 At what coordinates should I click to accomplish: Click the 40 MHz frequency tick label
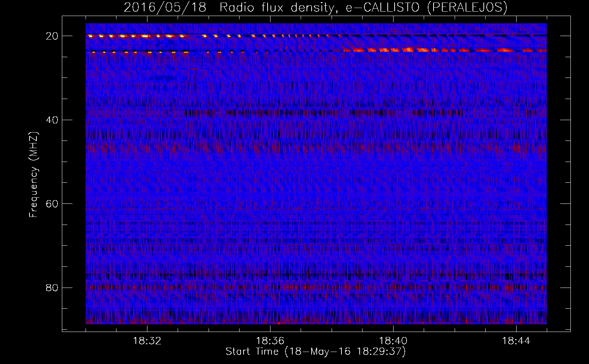point(52,120)
